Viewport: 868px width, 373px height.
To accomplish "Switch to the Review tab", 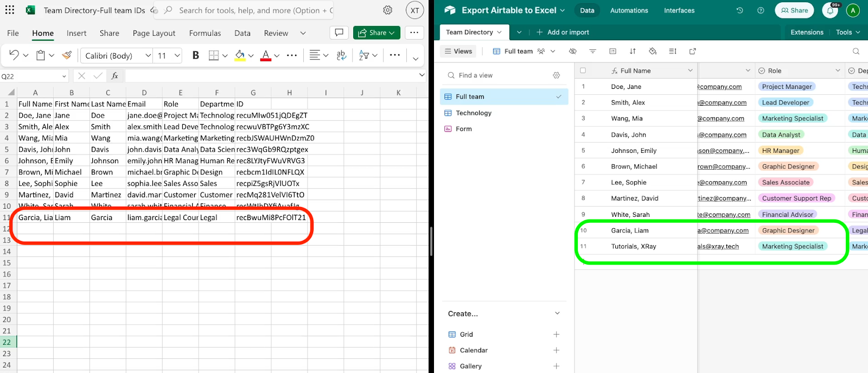I will tap(276, 33).
